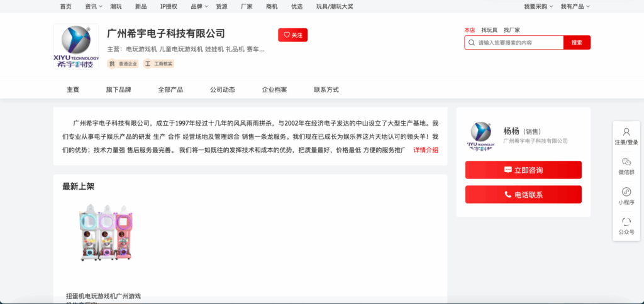Go to 首页 in top navigation
Image resolution: width=644 pixels, height=304 pixels.
point(65,6)
